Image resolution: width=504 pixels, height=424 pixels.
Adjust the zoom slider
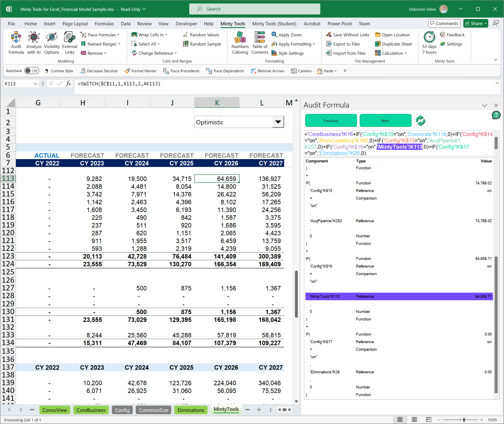pyautogui.click(x=464, y=420)
